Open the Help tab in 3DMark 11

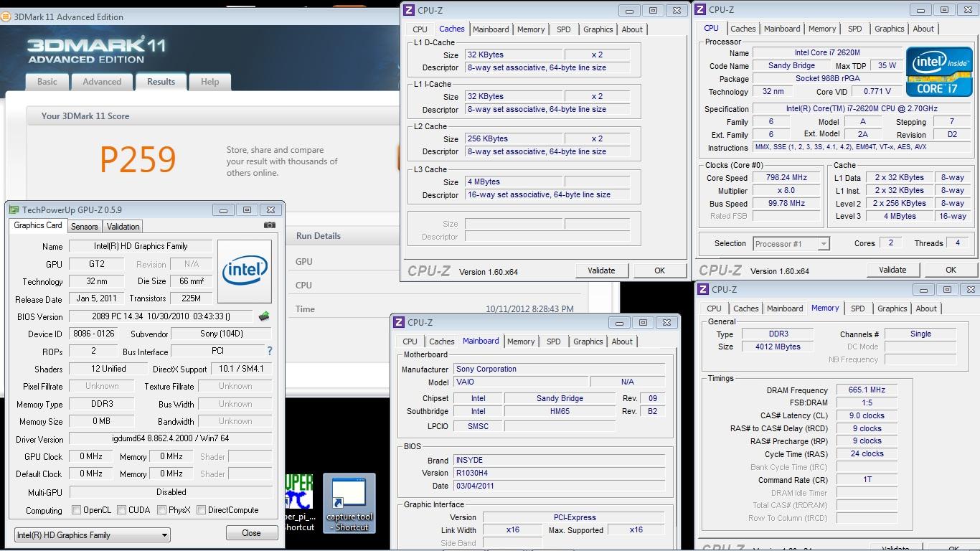tap(209, 82)
